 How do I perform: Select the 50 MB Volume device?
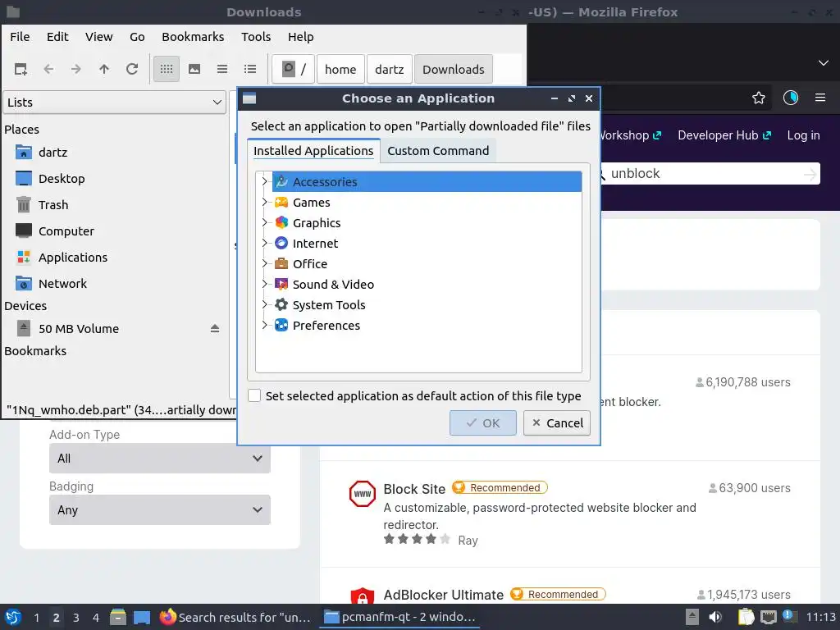(79, 328)
